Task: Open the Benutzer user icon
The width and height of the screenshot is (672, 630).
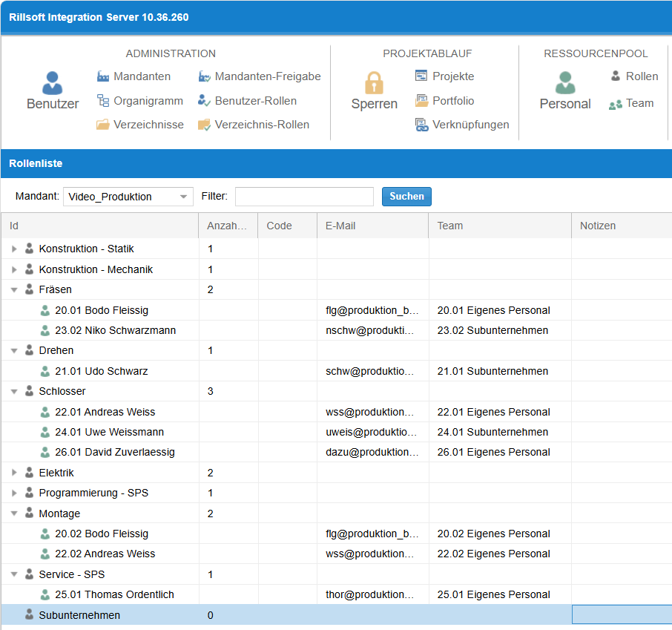Action: pos(52,83)
